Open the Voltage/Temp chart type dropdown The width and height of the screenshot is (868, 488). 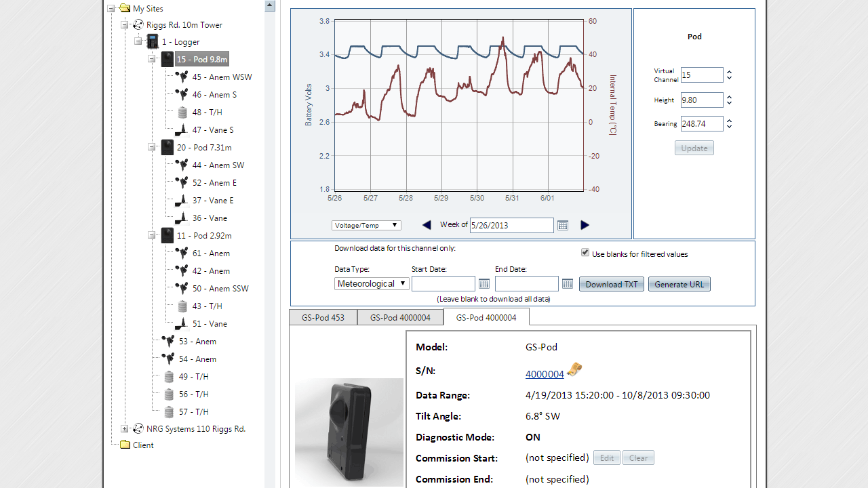(x=366, y=225)
